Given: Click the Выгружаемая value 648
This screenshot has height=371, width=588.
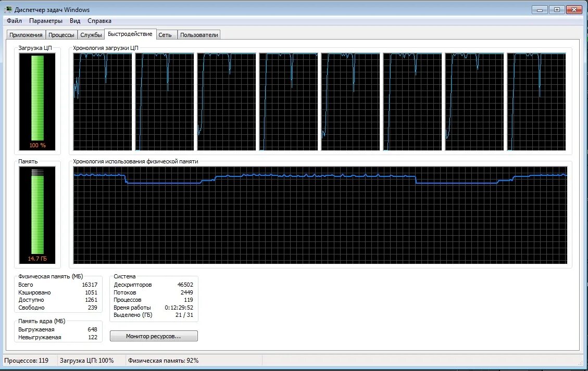Looking at the screenshot, I should coord(92,329).
